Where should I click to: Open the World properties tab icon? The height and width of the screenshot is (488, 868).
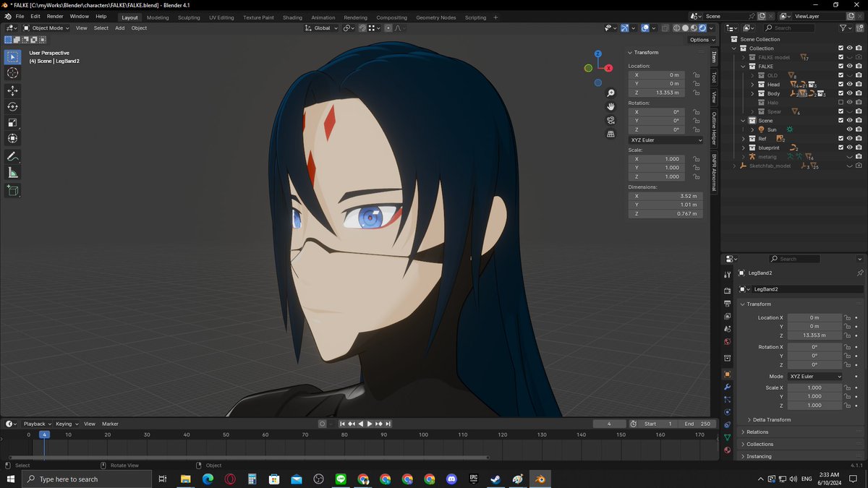727,341
